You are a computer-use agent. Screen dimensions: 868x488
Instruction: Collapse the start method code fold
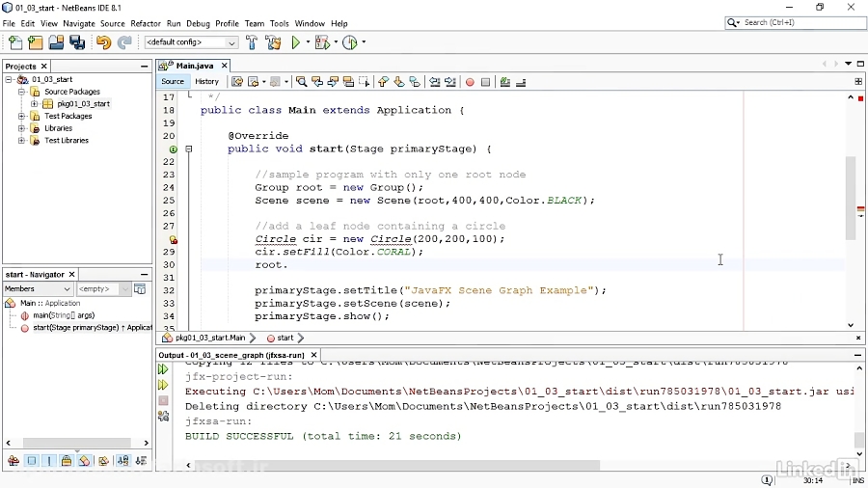coord(189,149)
